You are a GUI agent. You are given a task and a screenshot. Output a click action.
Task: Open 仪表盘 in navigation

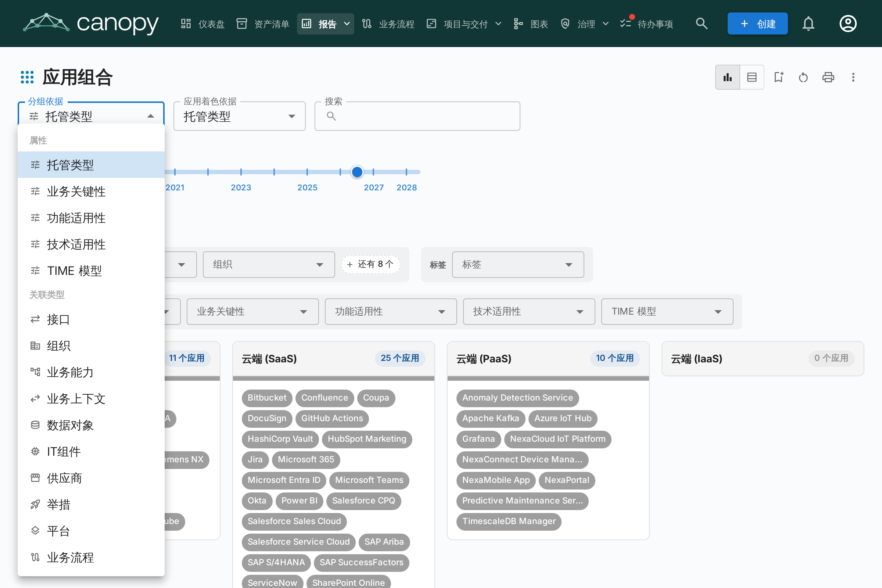202,24
